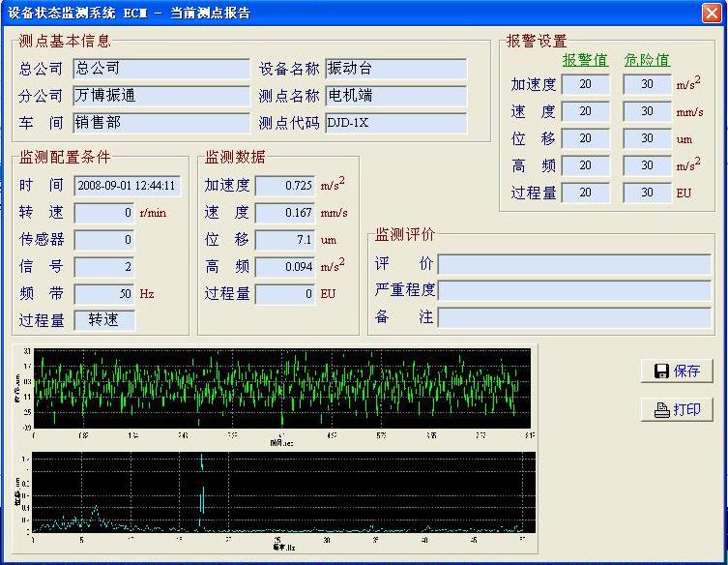728x565 pixels.
Task: Click the Save (保存) button
Action: point(676,372)
